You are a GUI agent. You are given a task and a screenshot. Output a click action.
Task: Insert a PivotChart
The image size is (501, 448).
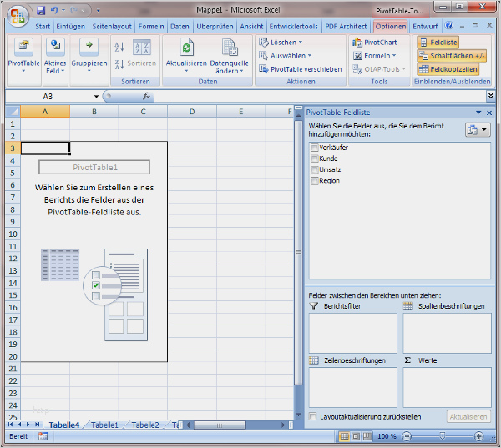[374, 43]
